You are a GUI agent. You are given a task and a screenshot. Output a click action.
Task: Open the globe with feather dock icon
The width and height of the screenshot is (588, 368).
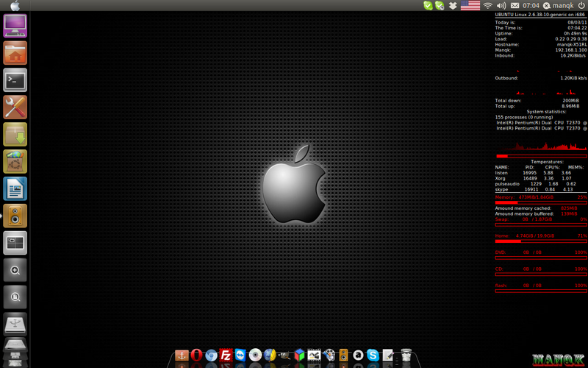[270, 355]
